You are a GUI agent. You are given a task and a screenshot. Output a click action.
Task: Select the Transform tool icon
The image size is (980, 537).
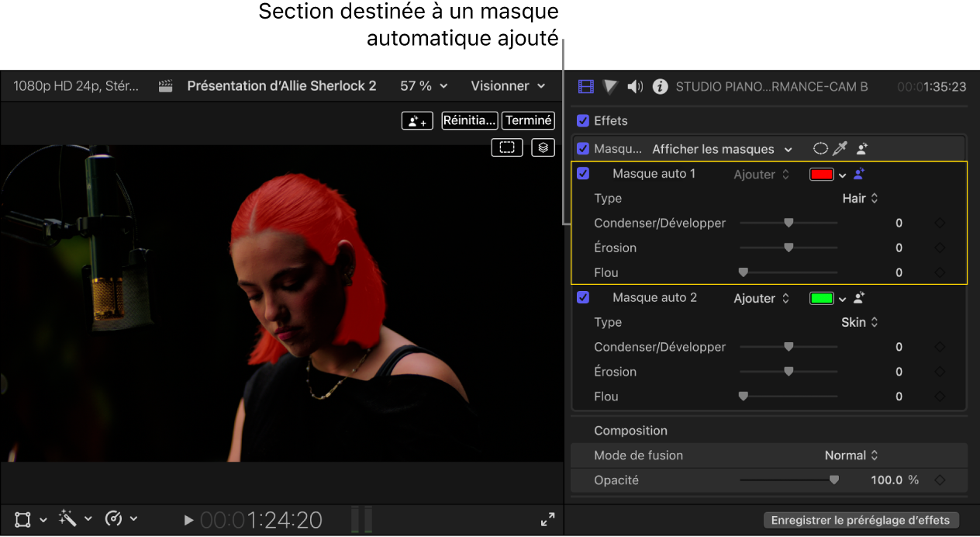pyautogui.click(x=22, y=519)
